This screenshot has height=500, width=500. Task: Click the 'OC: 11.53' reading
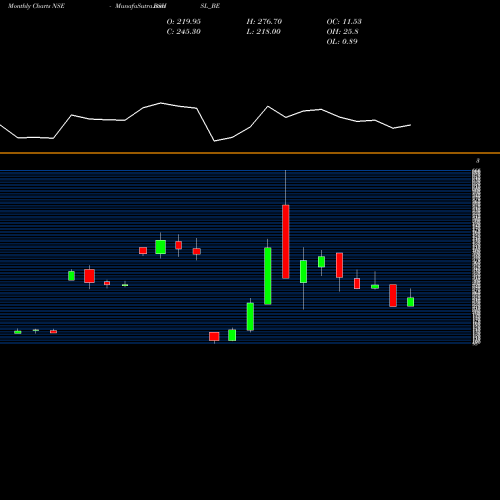click(344, 21)
